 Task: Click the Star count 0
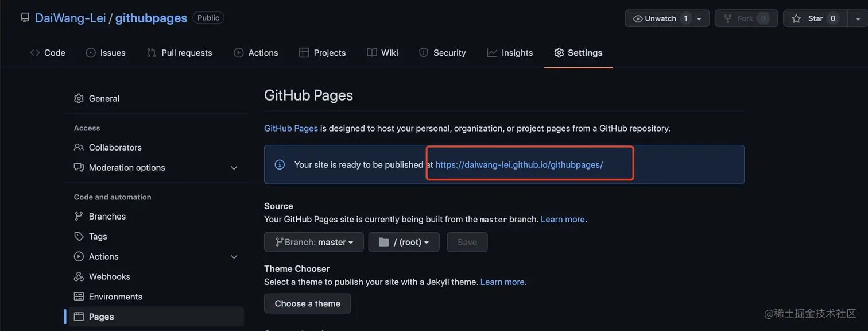point(833,18)
